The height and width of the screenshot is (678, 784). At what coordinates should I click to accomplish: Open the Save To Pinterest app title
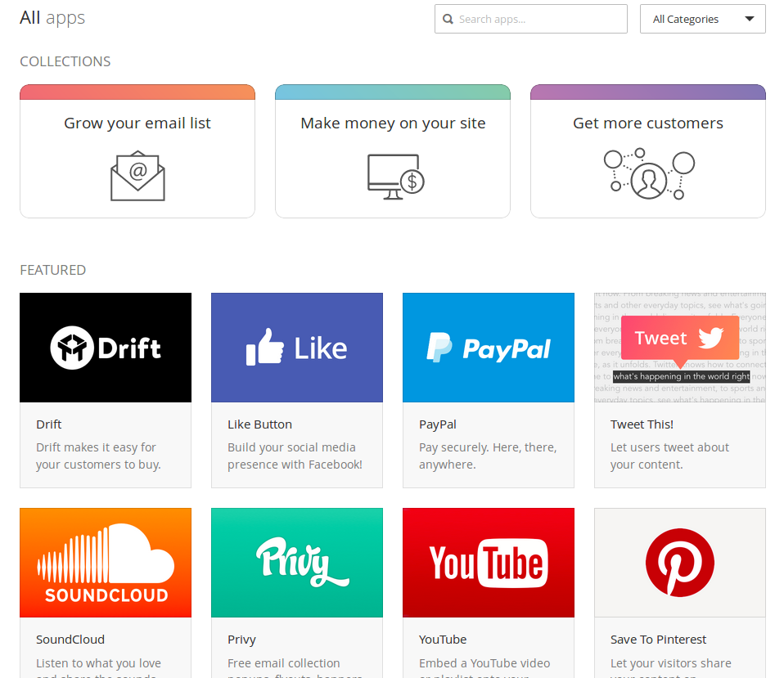658,640
